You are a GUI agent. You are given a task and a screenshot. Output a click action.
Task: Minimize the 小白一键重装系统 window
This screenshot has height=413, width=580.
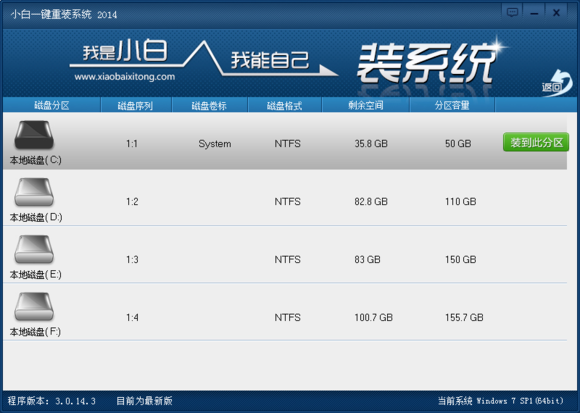click(534, 13)
